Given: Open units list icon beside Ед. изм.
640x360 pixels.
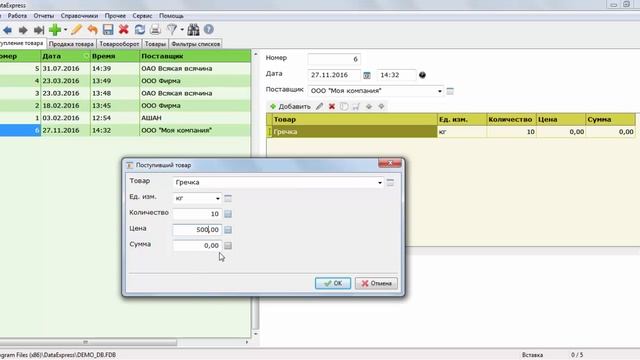Looking at the screenshot, I should pos(228,198).
